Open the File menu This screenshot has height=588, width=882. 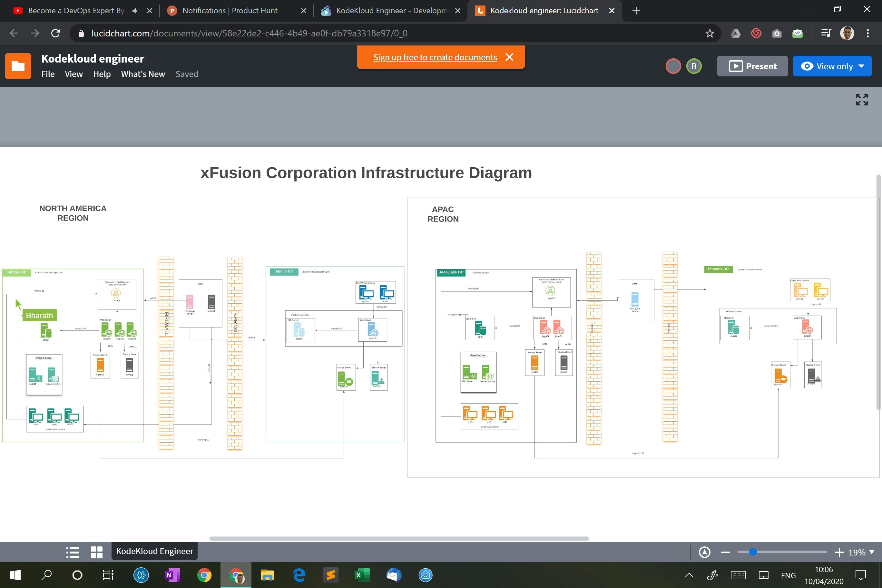[x=48, y=74]
